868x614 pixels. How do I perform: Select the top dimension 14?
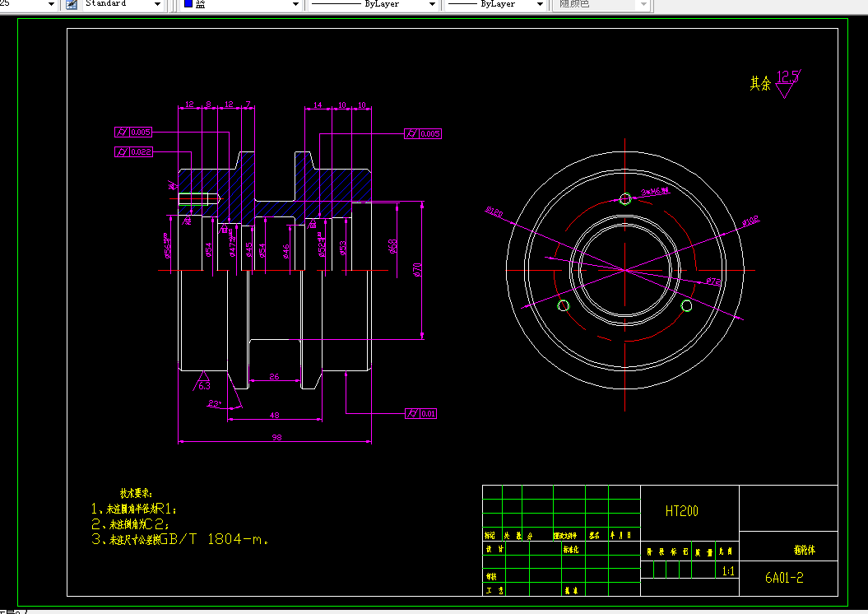318,105
